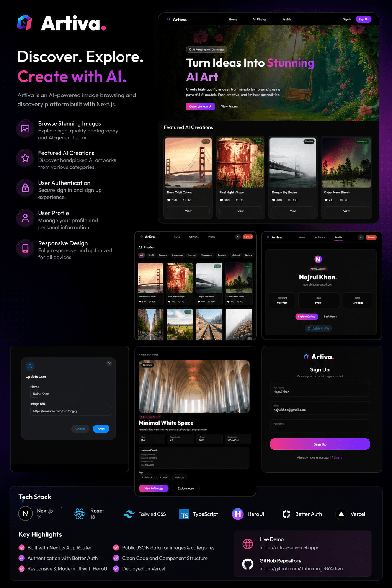Select the Nature filter chip
Image resolution: width=392 pixels, height=588 pixels.
pyautogui.click(x=249, y=255)
